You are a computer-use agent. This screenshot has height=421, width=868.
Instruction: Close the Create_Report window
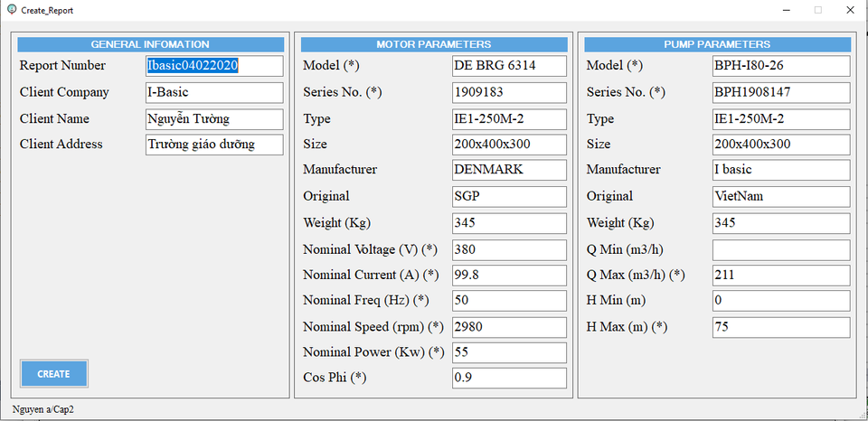pos(848,10)
